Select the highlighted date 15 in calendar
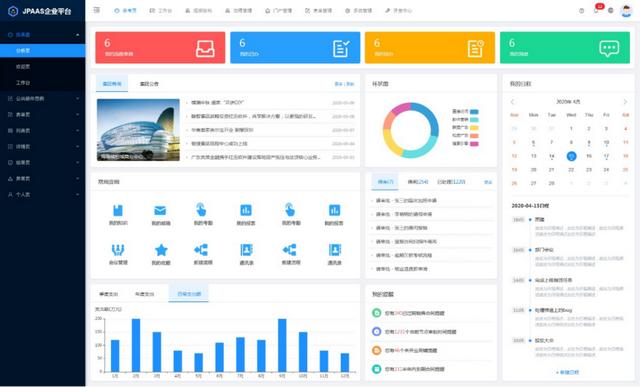This screenshot has width=640, height=387. pos(571,156)
